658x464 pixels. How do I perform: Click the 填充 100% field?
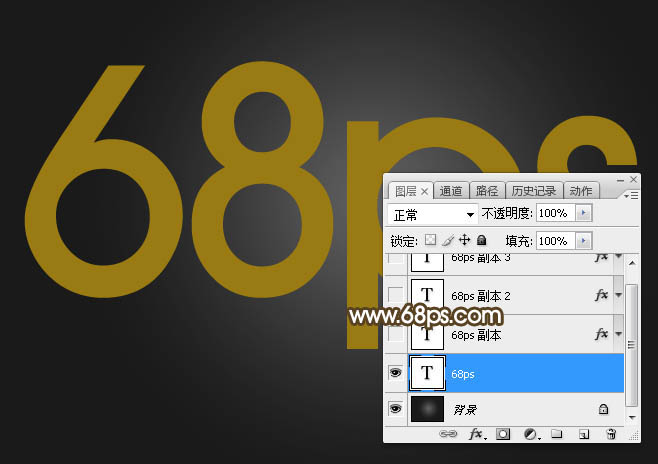pyautogui.click(x=556, y=241)
